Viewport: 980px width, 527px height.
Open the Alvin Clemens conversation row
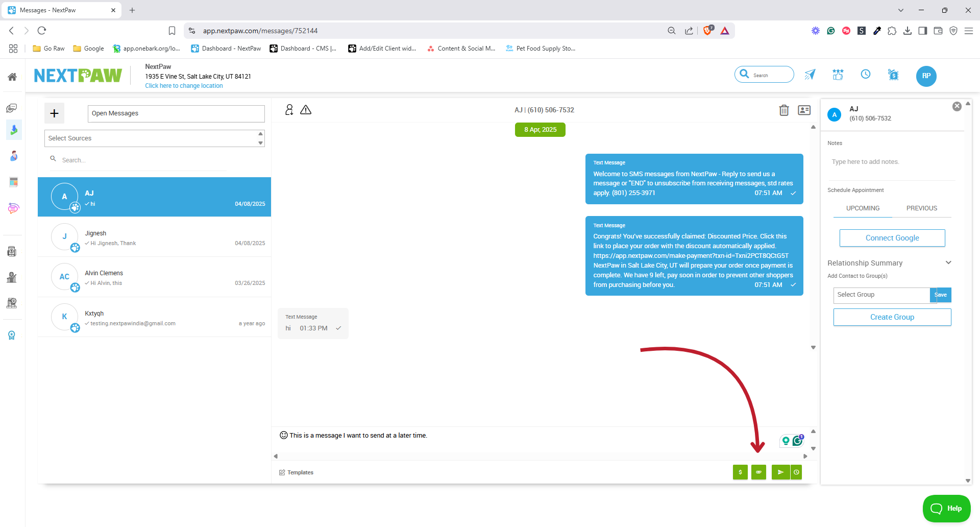154,277
